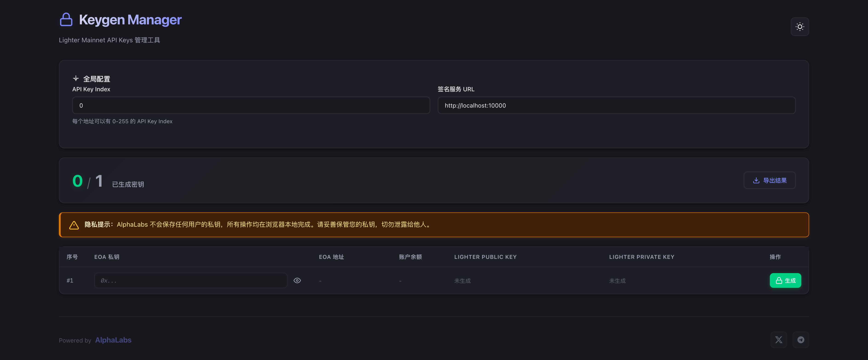Open the AlphaLabs footer link
Image resolution: width=868 pixels, height=360 pixels.
pyautogui.click(x=113, y=340)
